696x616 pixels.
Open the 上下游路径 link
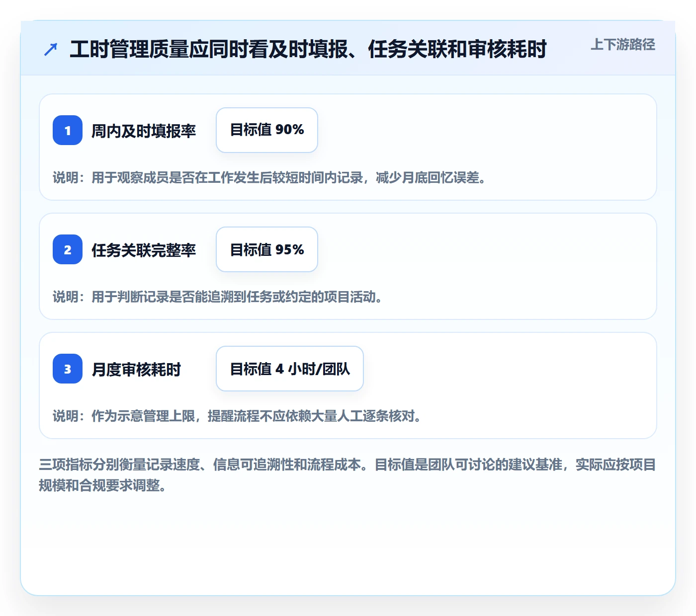[623, 45]
